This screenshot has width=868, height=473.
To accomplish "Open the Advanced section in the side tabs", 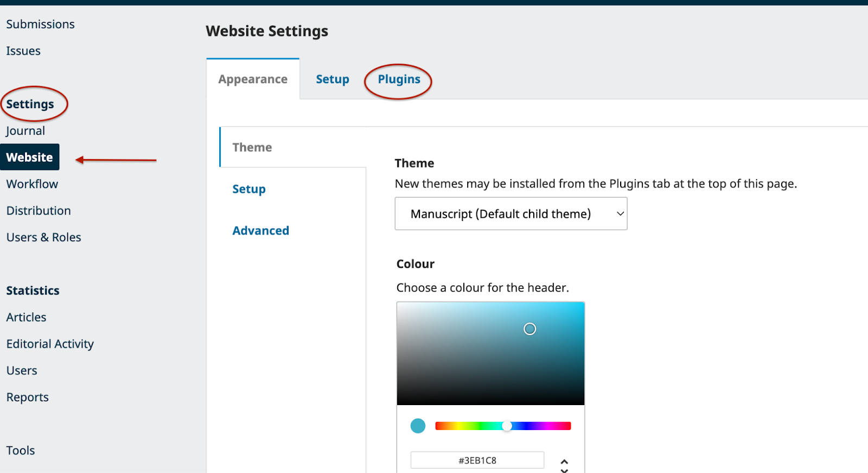I will coord(260,231).
